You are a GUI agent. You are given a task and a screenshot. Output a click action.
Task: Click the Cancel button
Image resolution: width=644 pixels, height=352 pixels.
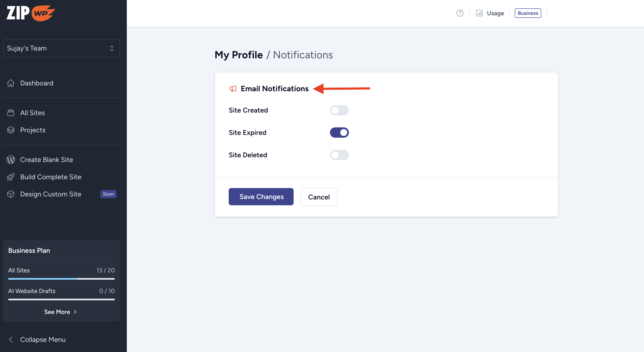[x=319, y=197]
